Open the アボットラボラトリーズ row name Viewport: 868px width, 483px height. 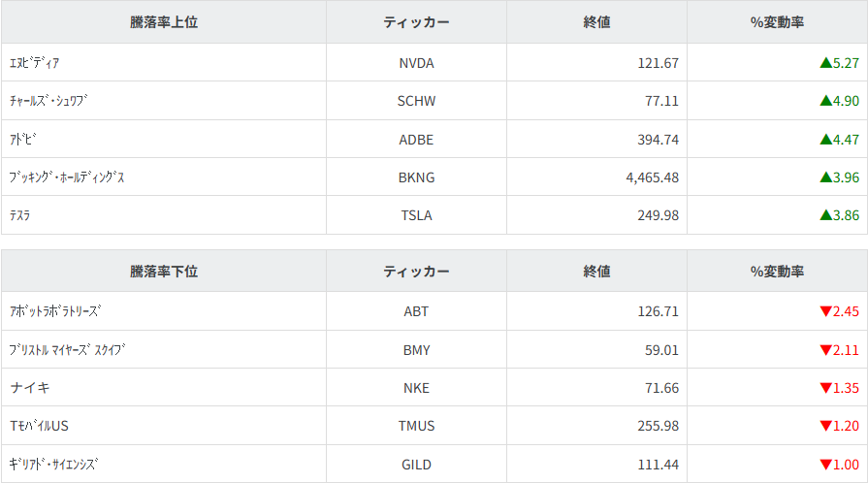(55, 311)
